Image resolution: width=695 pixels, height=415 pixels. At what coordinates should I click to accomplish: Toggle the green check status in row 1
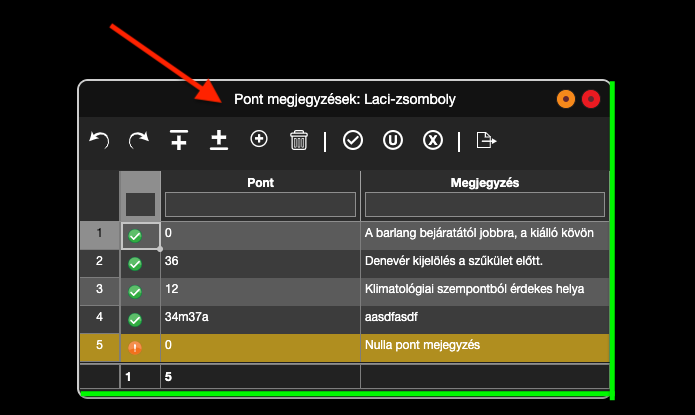click(x=135, y=235)
